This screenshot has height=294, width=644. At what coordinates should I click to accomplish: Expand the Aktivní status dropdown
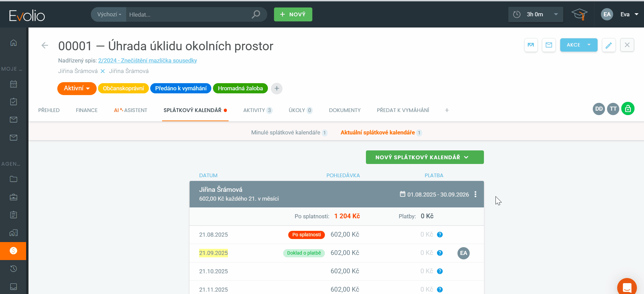point(77,88)
